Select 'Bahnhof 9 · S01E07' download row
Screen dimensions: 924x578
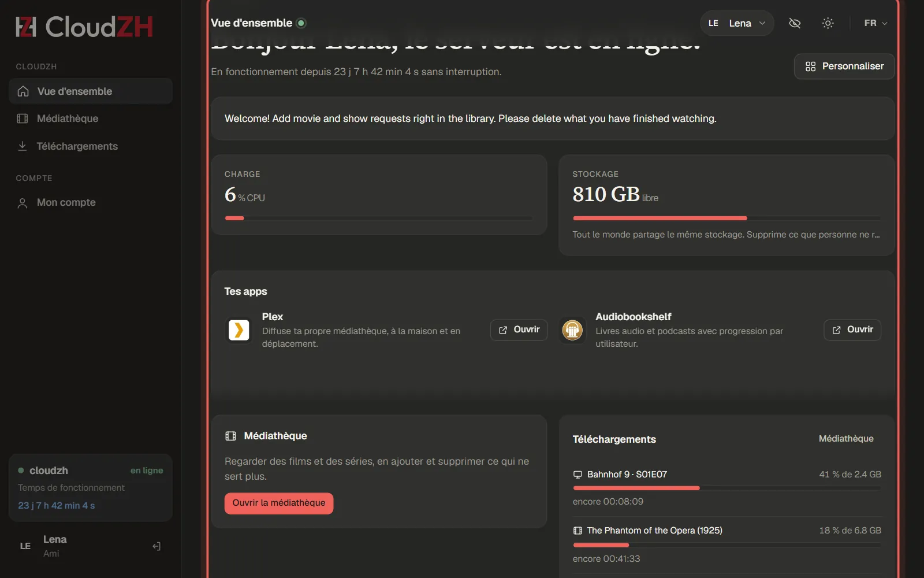[726, 488]
